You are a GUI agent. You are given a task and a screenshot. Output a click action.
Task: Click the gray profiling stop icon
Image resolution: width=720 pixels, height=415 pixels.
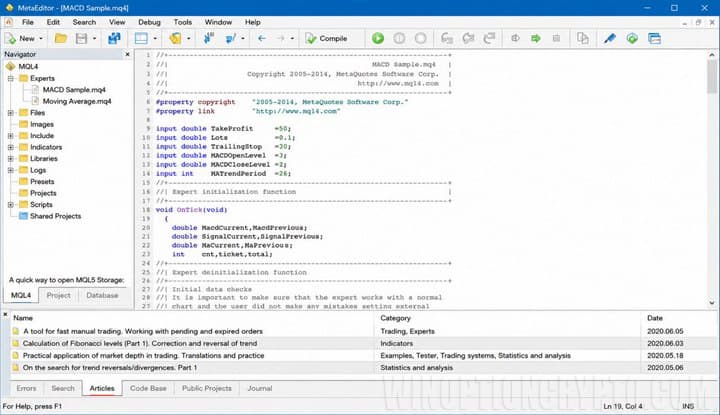[x=556, y=39]
